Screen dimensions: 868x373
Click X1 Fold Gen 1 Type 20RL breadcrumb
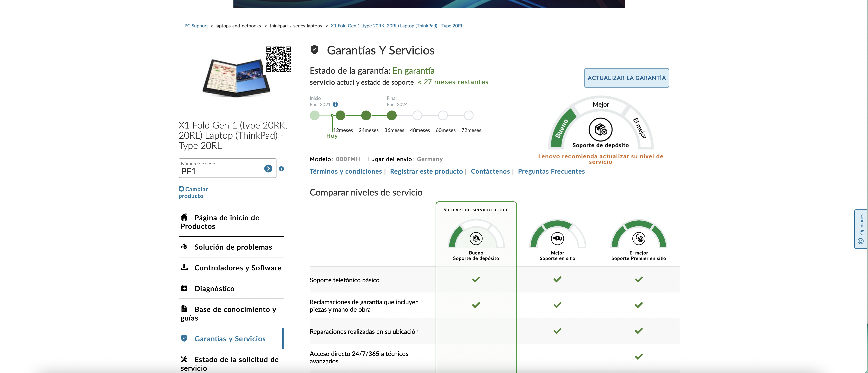[397, 26]
